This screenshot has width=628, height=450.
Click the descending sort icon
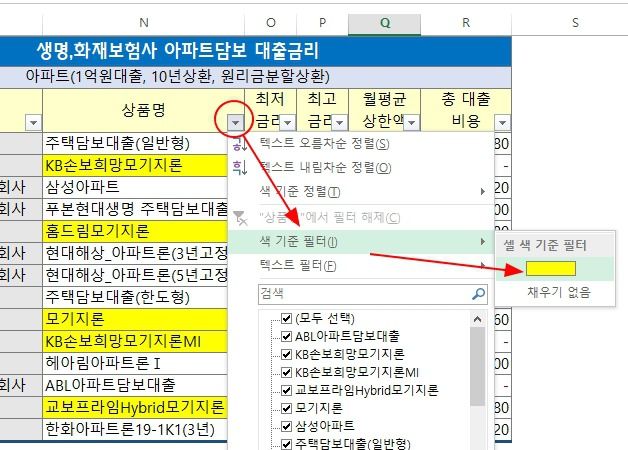coord(240,167)
